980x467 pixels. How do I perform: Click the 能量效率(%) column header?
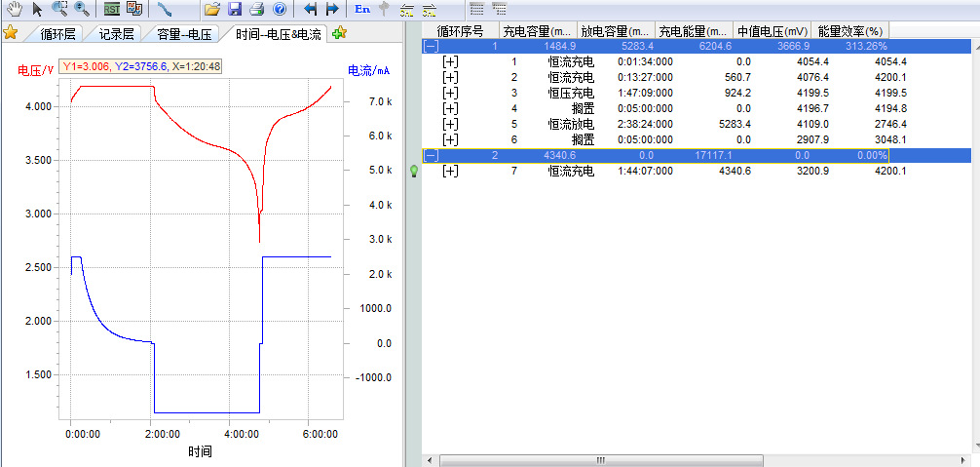pos(850,30)
